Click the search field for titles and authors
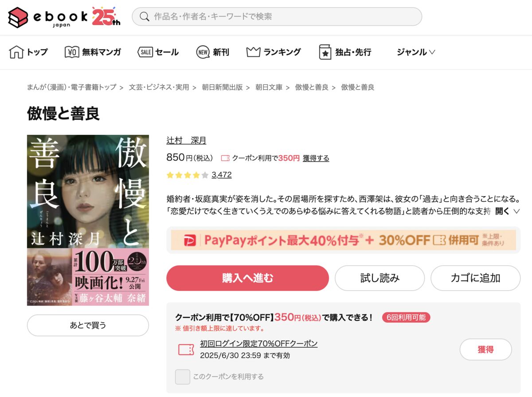 tap(277, 17)
